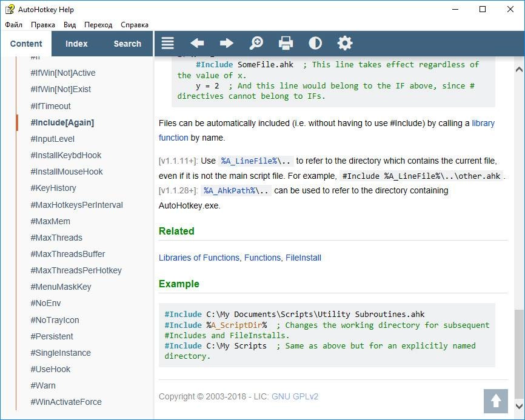
Task: Select #UseHook in the contents list
Action: coord(50,369)
